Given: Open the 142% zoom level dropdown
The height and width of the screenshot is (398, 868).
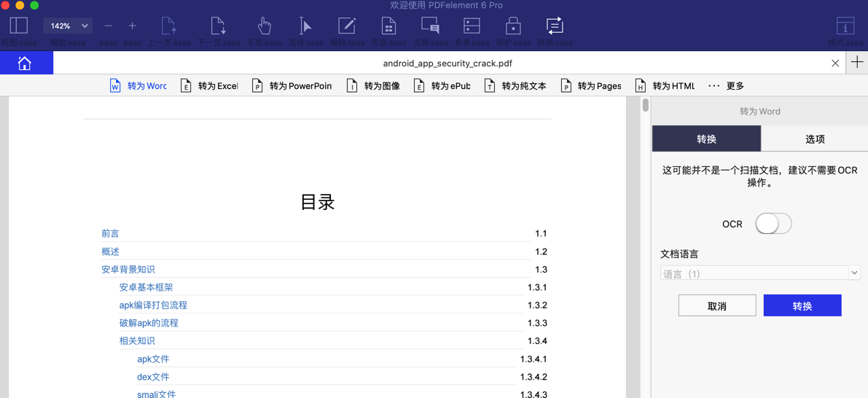Looking at the screenshot, I should click(68, 26).
